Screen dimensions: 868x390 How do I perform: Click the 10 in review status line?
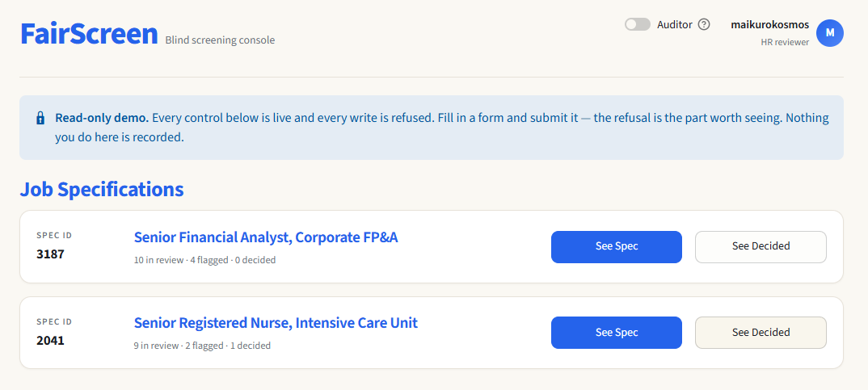pyautogui.click(x=204, y=259)
